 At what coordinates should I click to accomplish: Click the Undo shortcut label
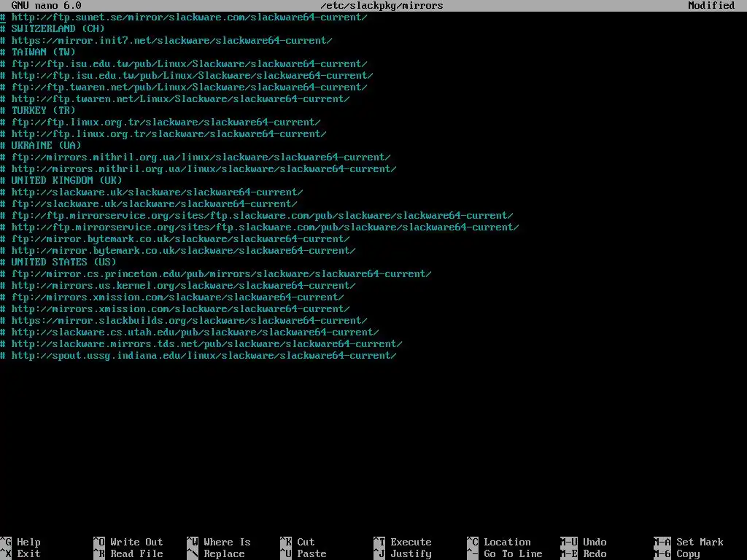584,542
